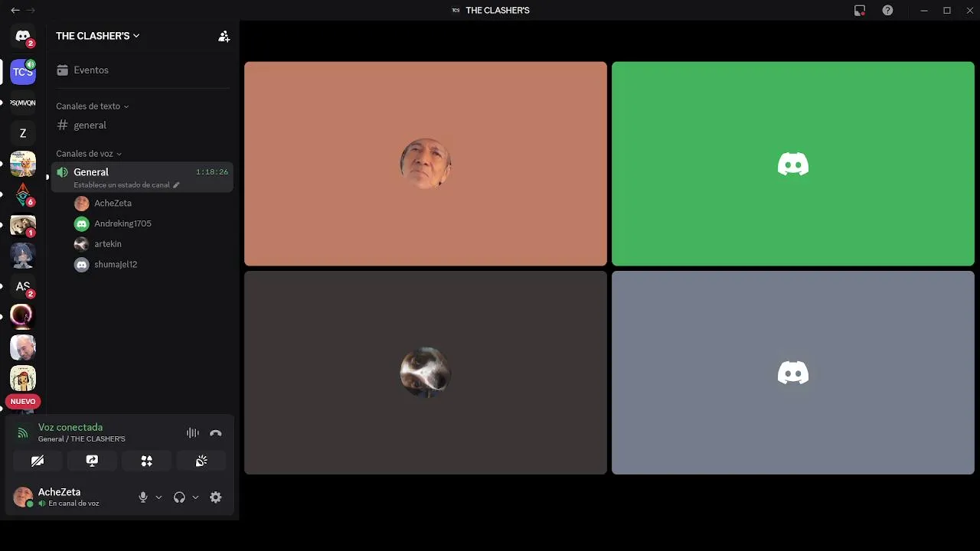
Task: Open the soundboard
Action: [x=201, y=461]
